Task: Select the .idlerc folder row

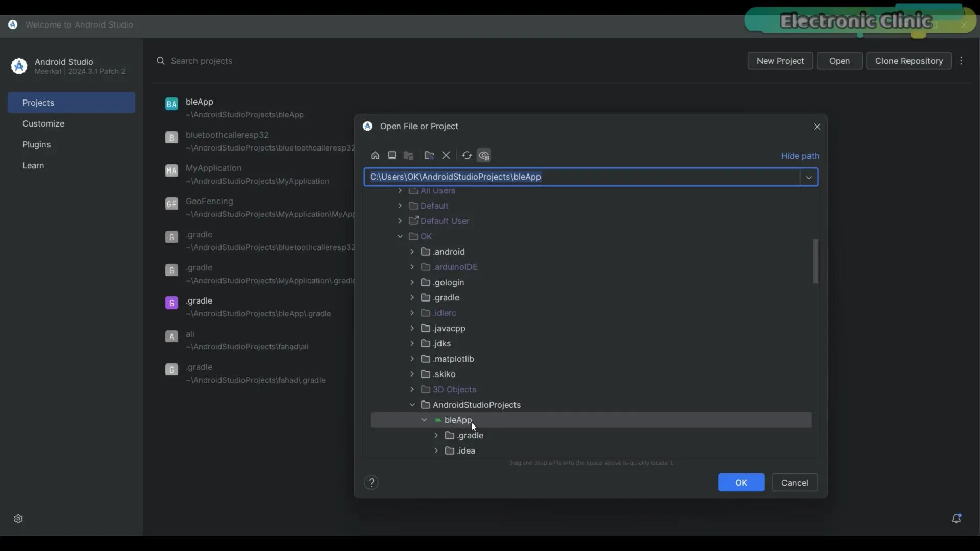Action: [x=591, y=313]
